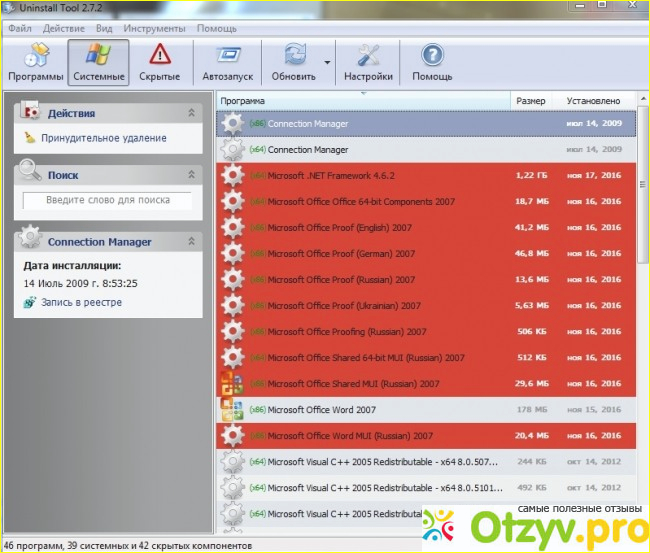Select Microsoft Office 64-bit Components 2007
This screenshot has width=650, height=553.
click(426, 201)
